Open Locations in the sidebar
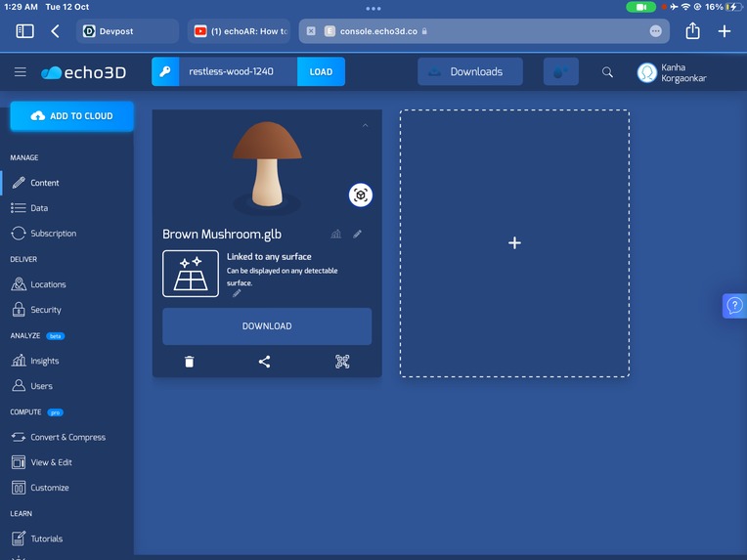 click(38, 284)
